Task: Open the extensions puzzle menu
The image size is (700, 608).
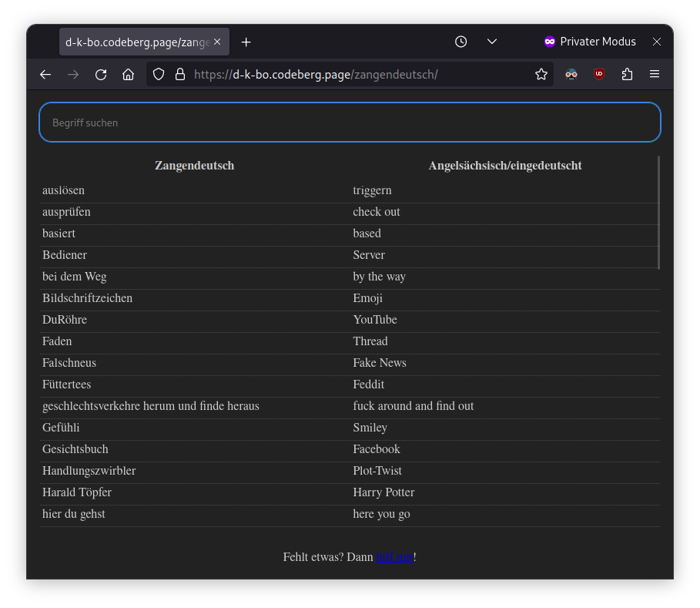Action: (627, 74)
